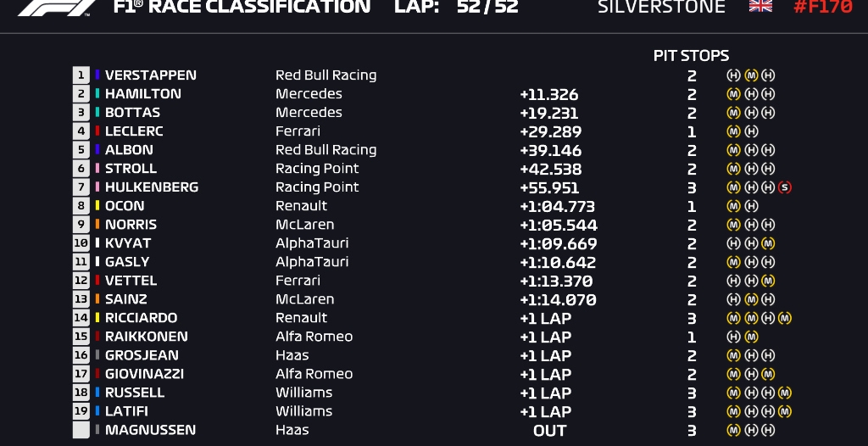The image size is (868, 446).
Task: Click Kvyat's medium tyre icon
Action: click(x=768, y=243)
